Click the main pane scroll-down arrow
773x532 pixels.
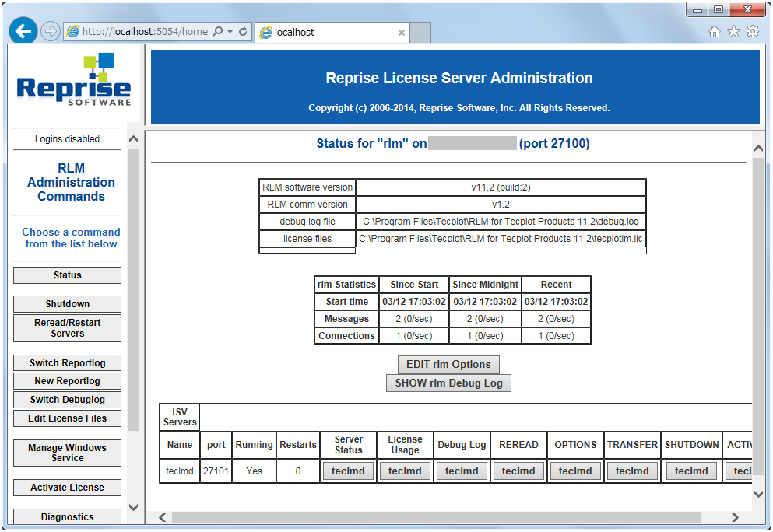pyautogui.click(x=759, y=494)
